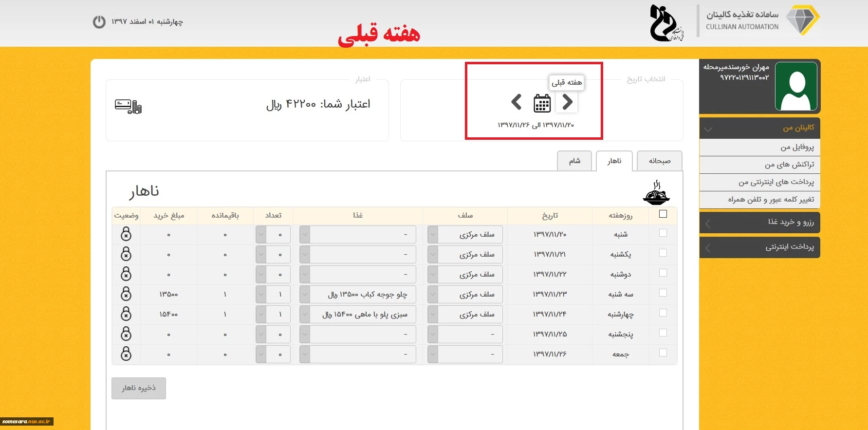Screen dimensions: 868x430
Task: Open count dropdown for 1397/11/21 row
Action: click(x=273, y=255)
